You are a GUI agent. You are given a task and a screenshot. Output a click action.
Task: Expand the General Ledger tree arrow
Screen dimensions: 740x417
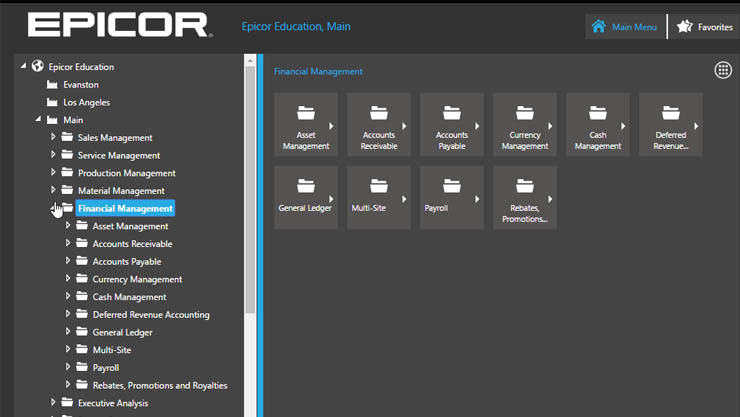click(67, 332)
